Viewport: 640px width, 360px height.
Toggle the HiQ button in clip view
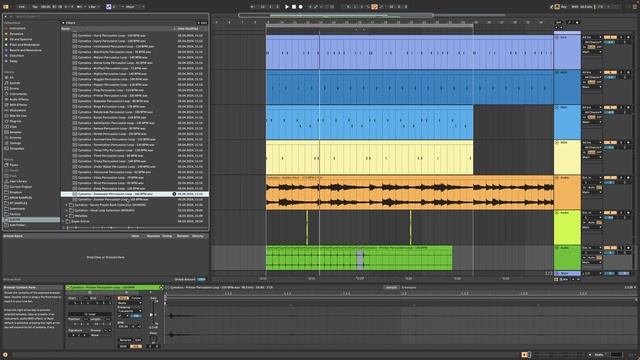(136, 346)
